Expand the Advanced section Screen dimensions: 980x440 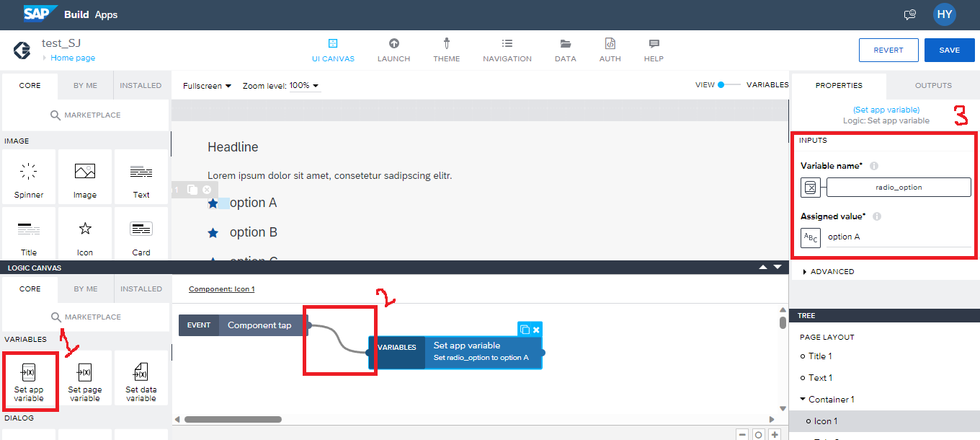(x=828, y=272)
